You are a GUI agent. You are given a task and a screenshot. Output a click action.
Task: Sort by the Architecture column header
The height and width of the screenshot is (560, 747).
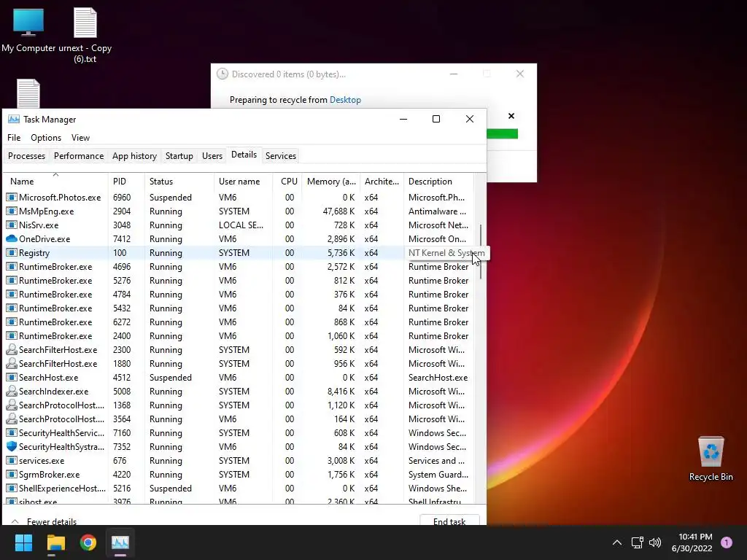pos(382,182)
